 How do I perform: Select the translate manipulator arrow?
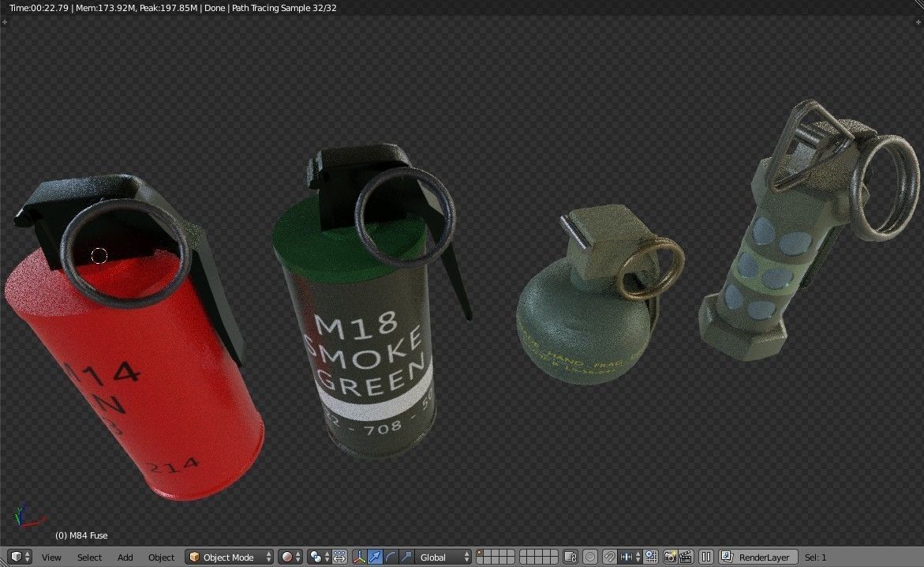tap(375, 557)
